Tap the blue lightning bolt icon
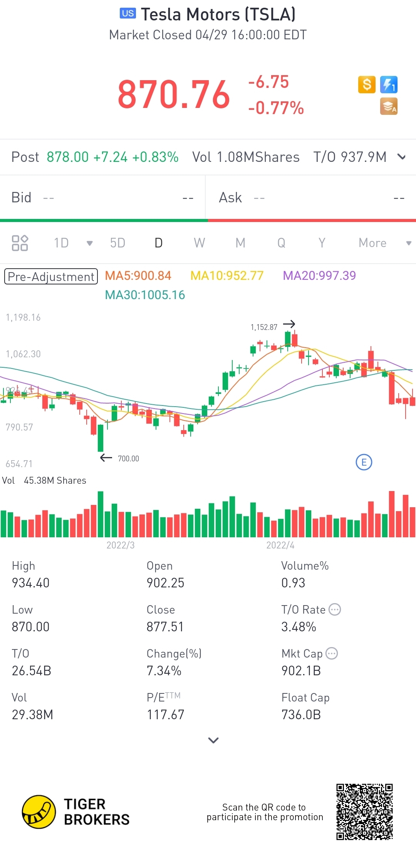 [389, 84]
